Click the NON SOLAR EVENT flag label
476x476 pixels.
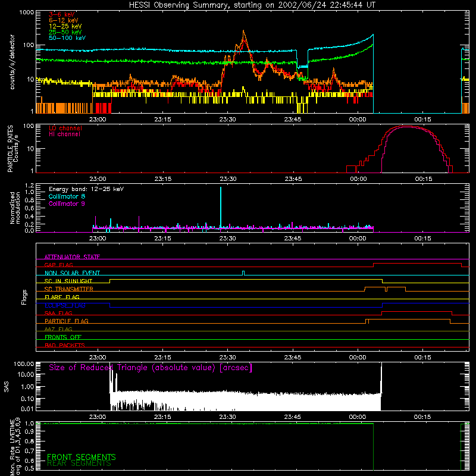point(72,273)
